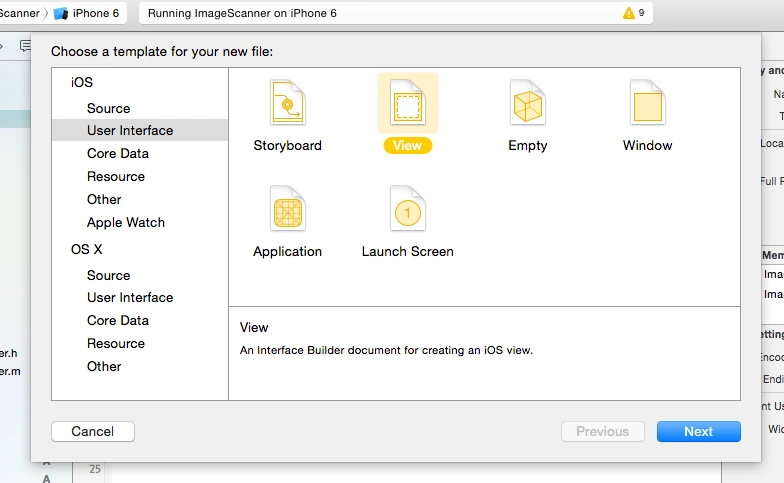The image size is (784, 483).
Task: Click the Launch Screen label text
Action: [x=408, y=252]
